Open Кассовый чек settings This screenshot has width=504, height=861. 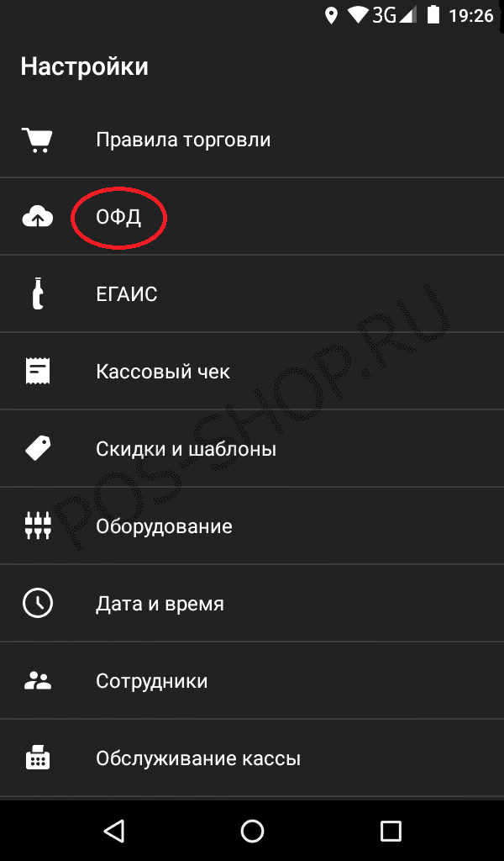point(252,371)
